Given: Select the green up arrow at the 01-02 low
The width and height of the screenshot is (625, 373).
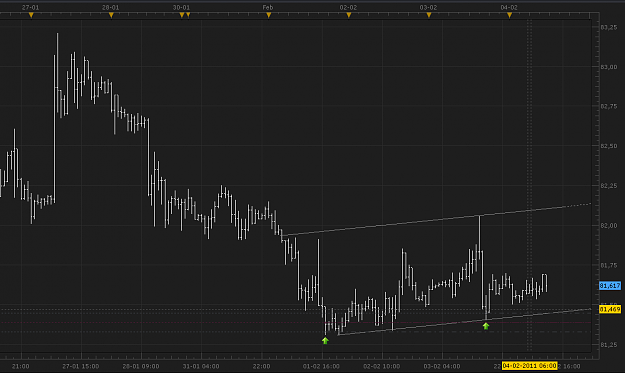Looking at the screenshot, I should tap(325, 341).
